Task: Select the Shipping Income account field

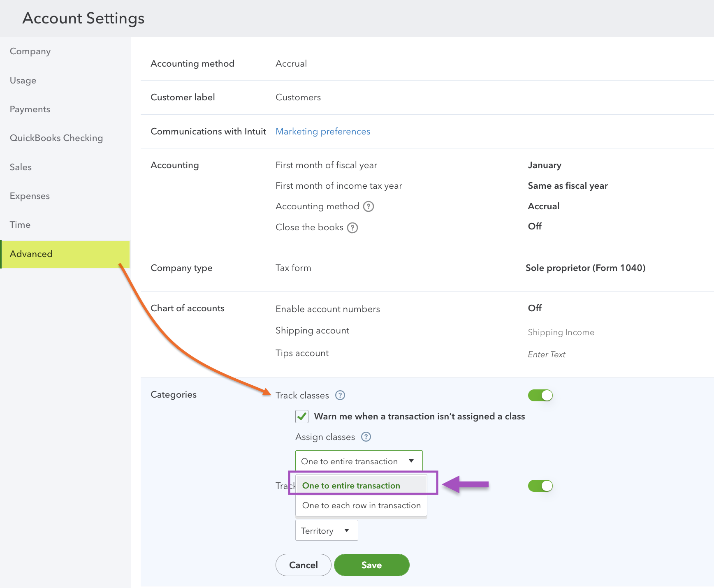Action: tap(561, 332)
